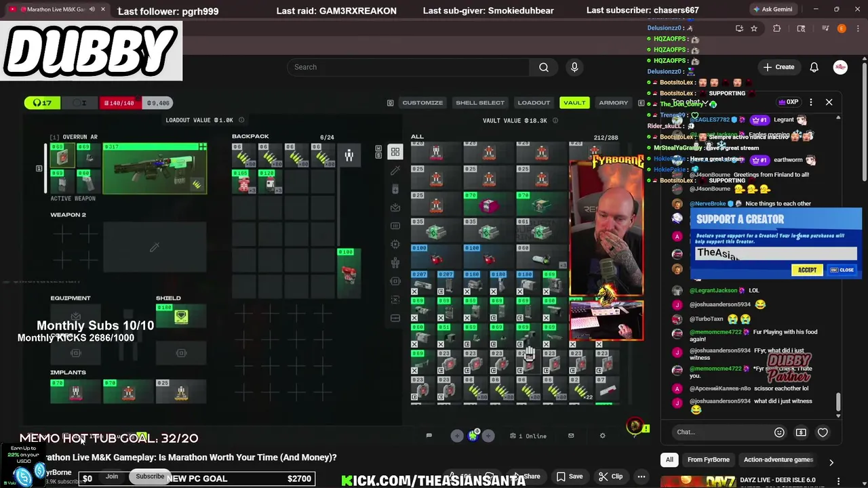Click the Share button
The width and height of the screenshot is (868, 488).
(x=528, y=476)
